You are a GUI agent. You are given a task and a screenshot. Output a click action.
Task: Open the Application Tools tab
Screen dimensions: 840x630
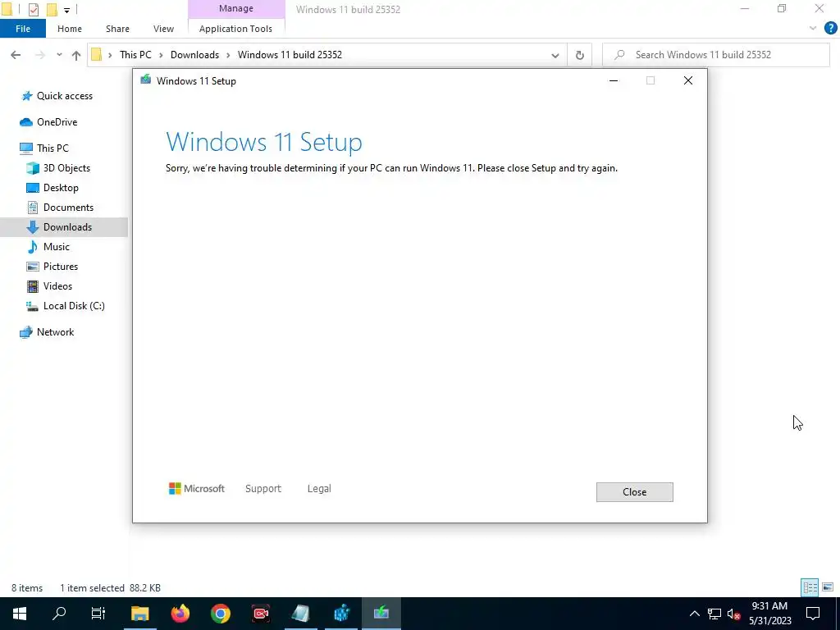[x=235, y=29]
